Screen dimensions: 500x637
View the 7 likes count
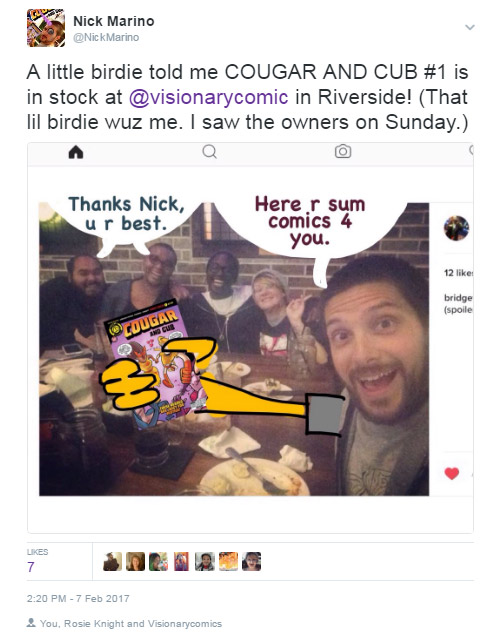(x=31, y=567)
